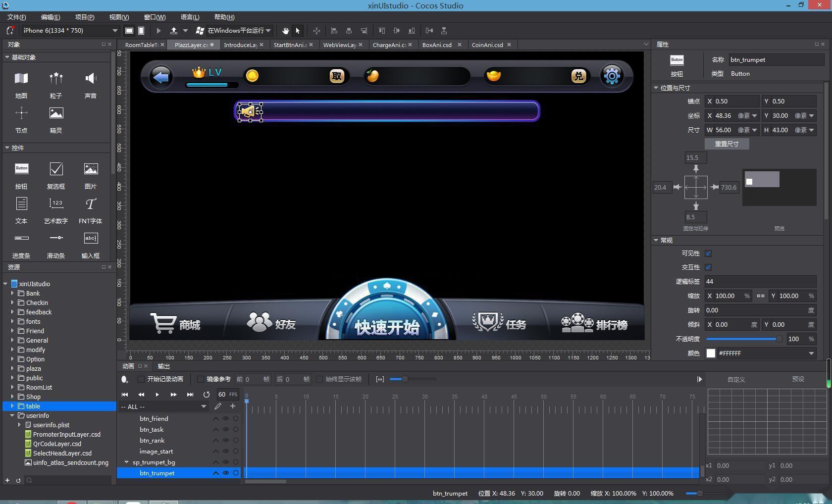Click the reset size button
The height and width of the screenshot is (504, 832).
point(727,144)
